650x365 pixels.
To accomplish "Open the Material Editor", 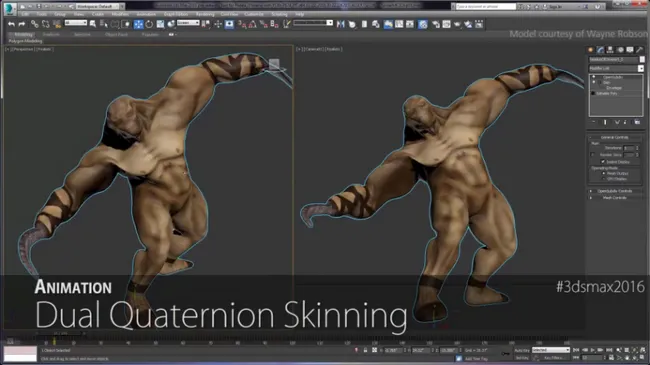I will click(x=422, y=24).
